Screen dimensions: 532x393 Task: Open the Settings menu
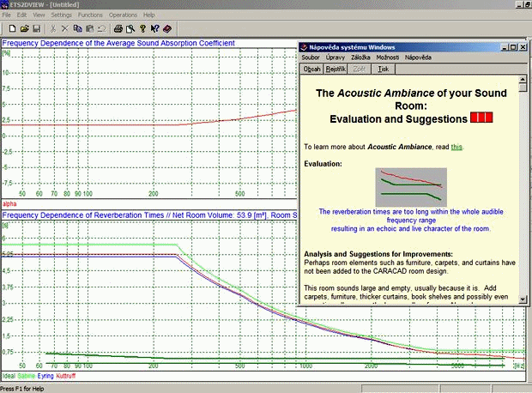[62, 15]
